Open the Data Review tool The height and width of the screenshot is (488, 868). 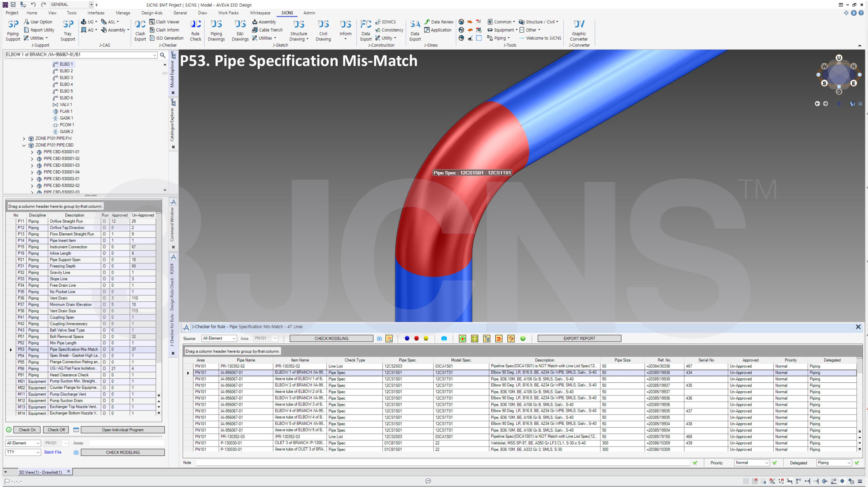tap(439, 22)
